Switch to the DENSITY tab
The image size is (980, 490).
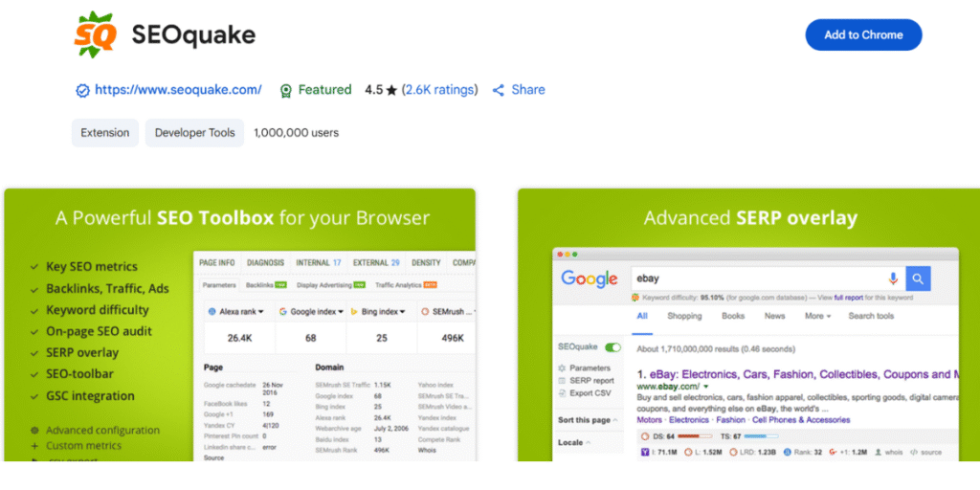tap(426, 263)
